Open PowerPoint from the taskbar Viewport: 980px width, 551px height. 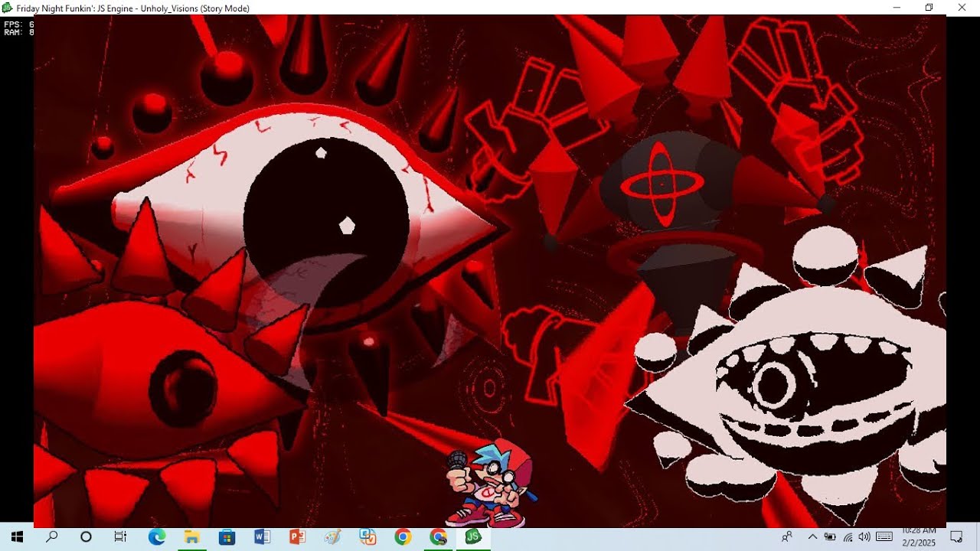click(297, 537)
